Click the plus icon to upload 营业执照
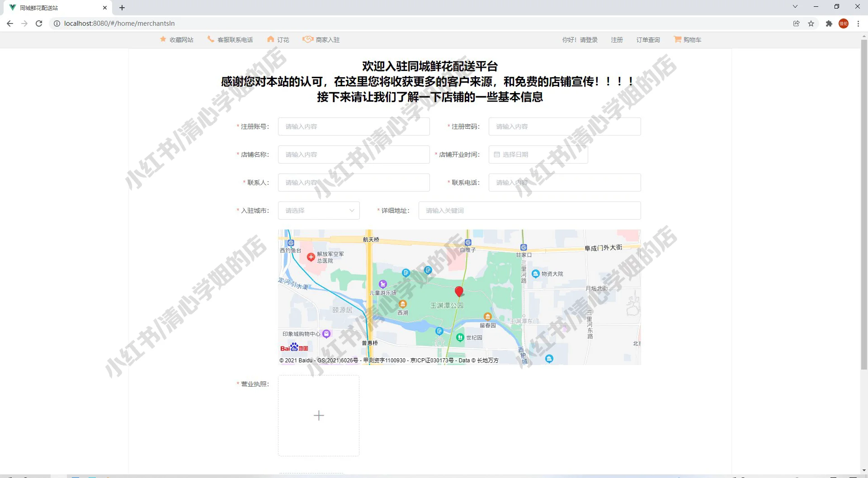The image size is (868, 478). (319, 415)
